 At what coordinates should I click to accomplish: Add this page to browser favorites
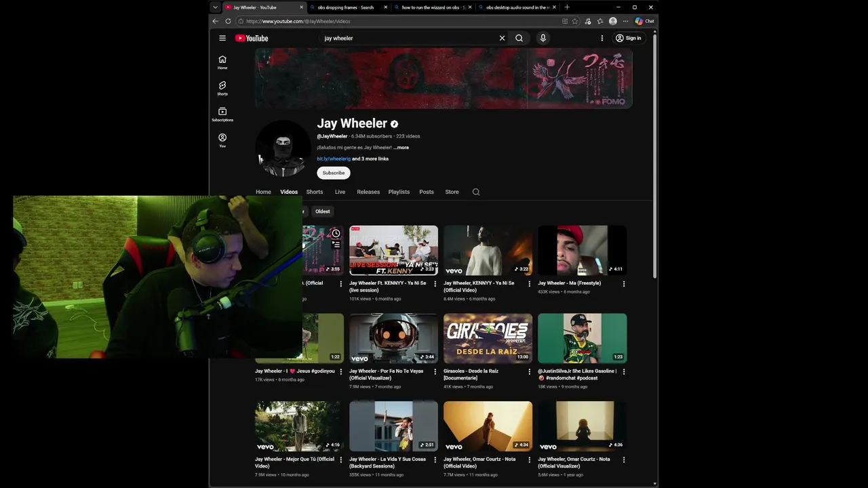[x=575, y=21]
